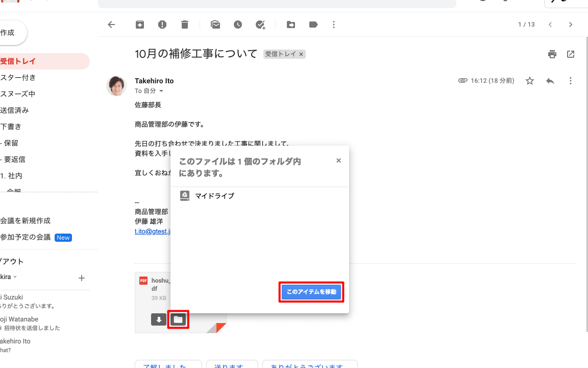Click the organize in Drive folder icon
Viewport: 588px width, 368px height.
(178, 319)
